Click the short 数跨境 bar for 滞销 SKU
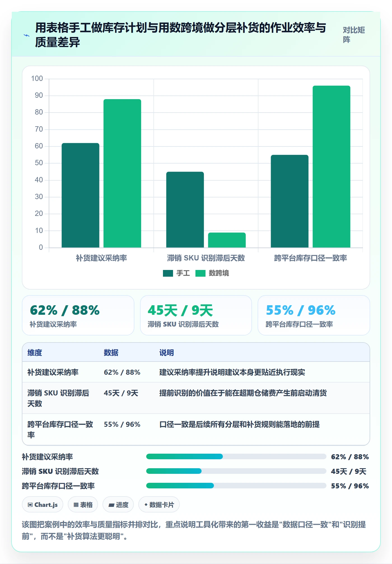 pos(227,240)
